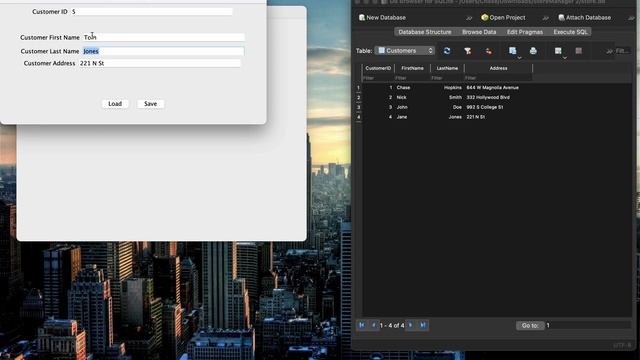Select cell 'Jones' in Customers table
Image resolution: width=640 pixels, height=360 pixels.
point(447,117)
